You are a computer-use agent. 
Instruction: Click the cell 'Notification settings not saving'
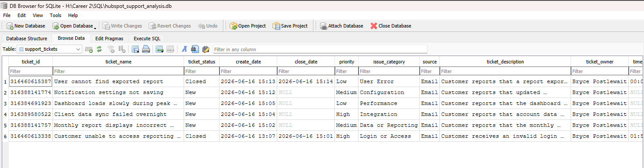pos(118,92)
